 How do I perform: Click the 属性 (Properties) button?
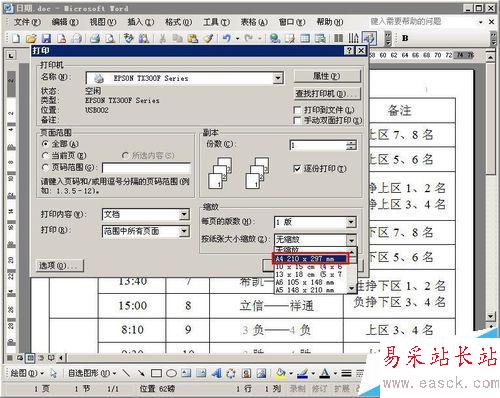[327, 76]
